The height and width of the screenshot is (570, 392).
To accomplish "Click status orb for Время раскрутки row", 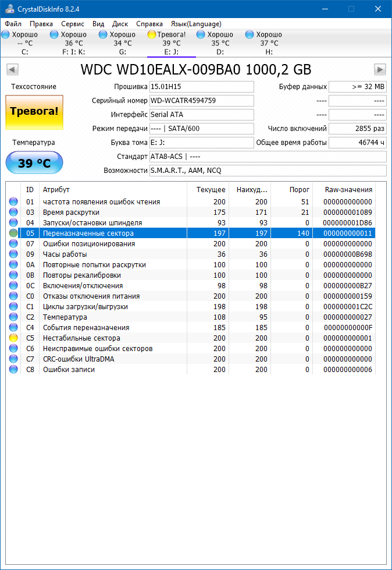I will click(13, 213).
